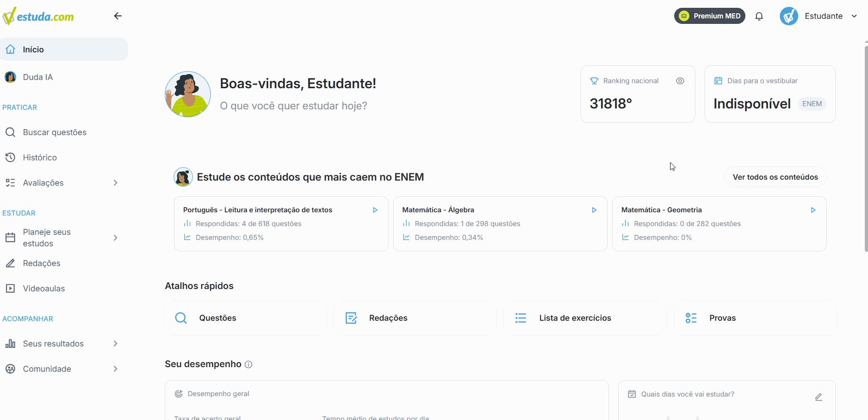The height and width of the screenshot is (420, 868).
Task: Start Matemática Álgebra play arrow
Action: (594, 210)
